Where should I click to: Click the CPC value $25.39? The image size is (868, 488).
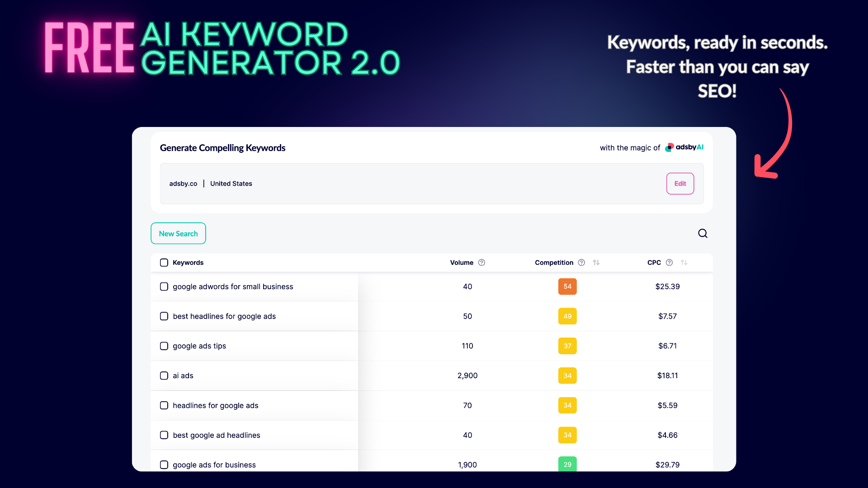coord(667,286)
